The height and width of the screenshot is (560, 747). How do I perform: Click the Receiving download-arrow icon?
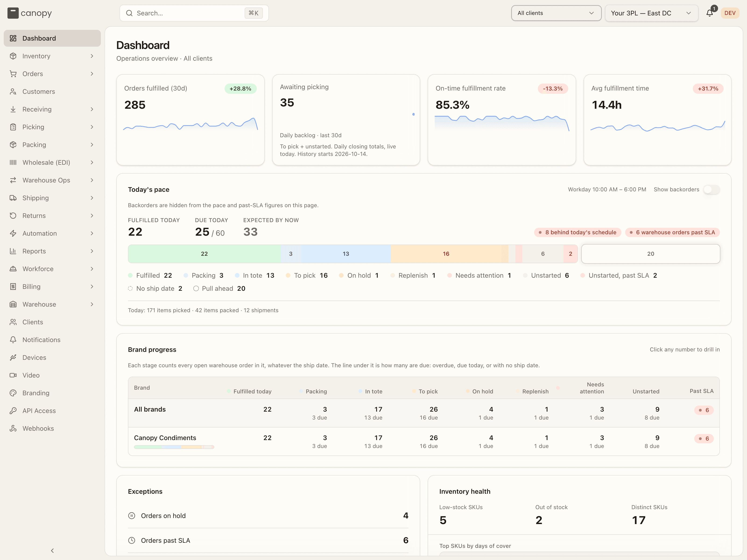[13, 109]
